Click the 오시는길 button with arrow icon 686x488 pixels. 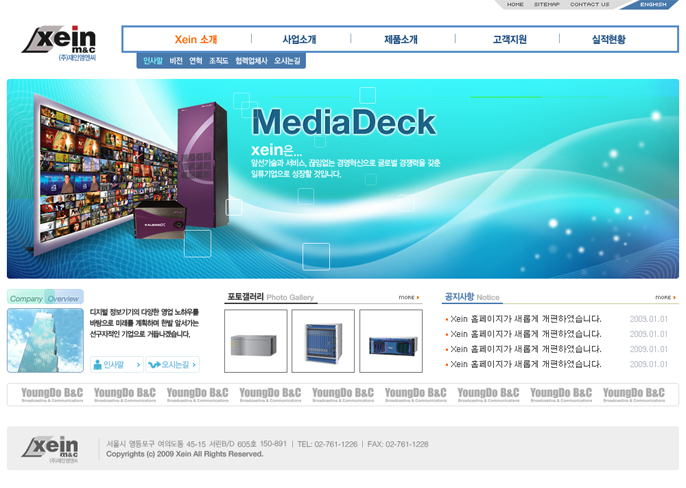tap(172, 365)
